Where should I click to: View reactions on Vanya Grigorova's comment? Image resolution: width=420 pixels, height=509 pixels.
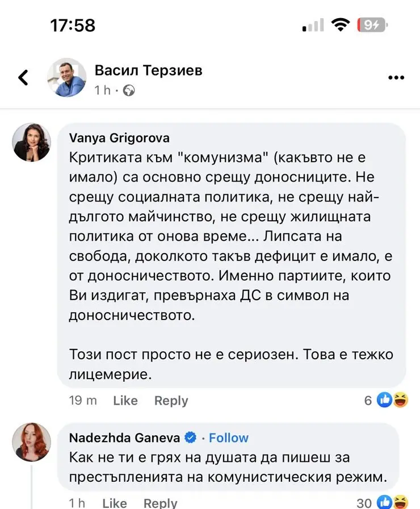387,401
